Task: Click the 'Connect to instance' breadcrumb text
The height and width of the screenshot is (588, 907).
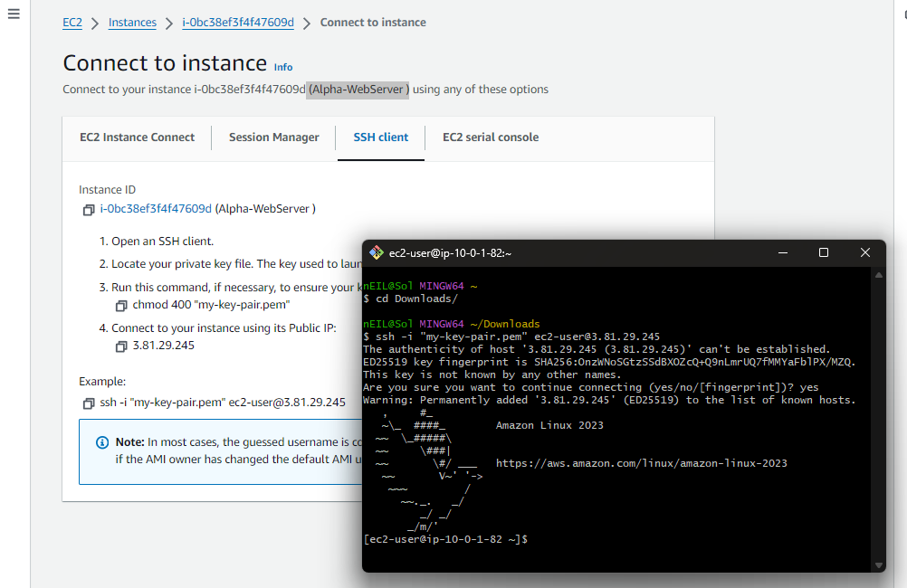Action: coord(373,23)
